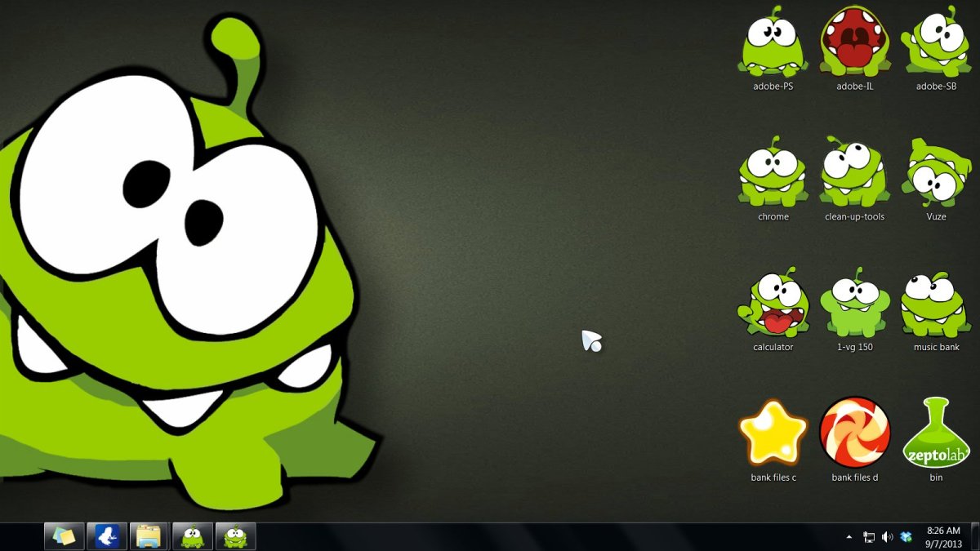The image size is (980, 551).
Task: Click the volume speaker tray icon
Action: [888, 536]
